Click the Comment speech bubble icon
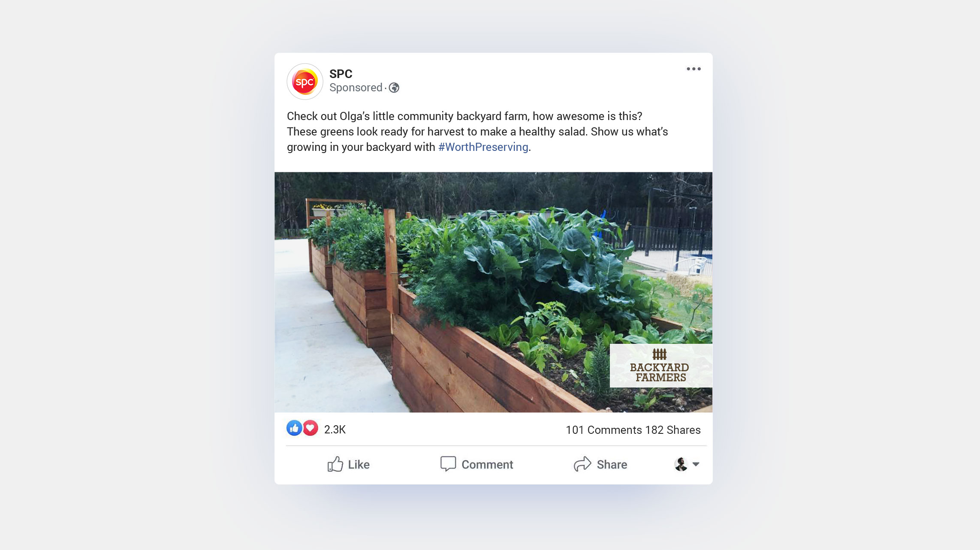The width and height of the screenshot is (980, 550). tap(448, 464)
